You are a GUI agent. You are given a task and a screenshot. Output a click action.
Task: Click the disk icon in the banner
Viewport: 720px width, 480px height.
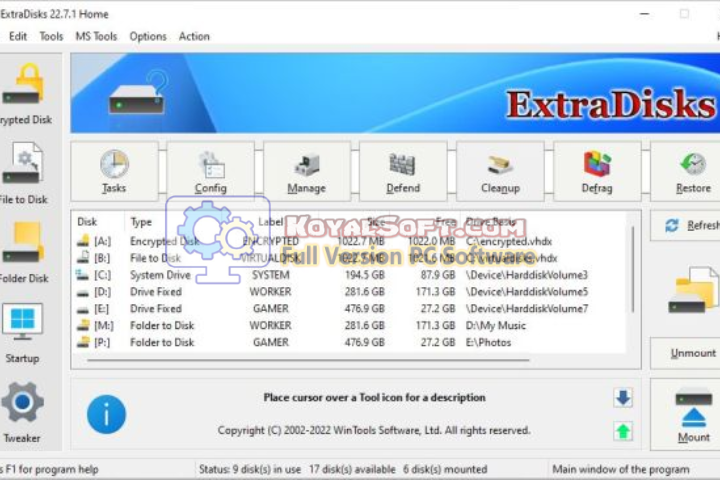(138, 93)
